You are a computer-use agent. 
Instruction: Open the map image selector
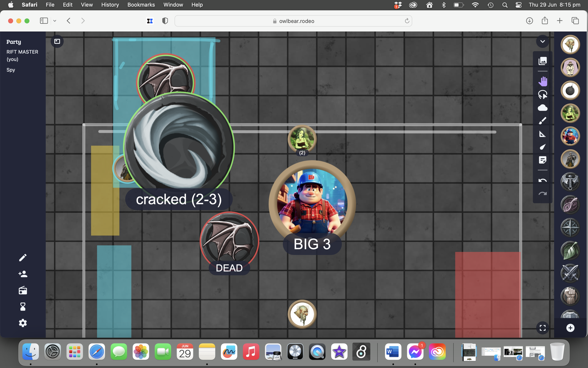pos(542,61)
